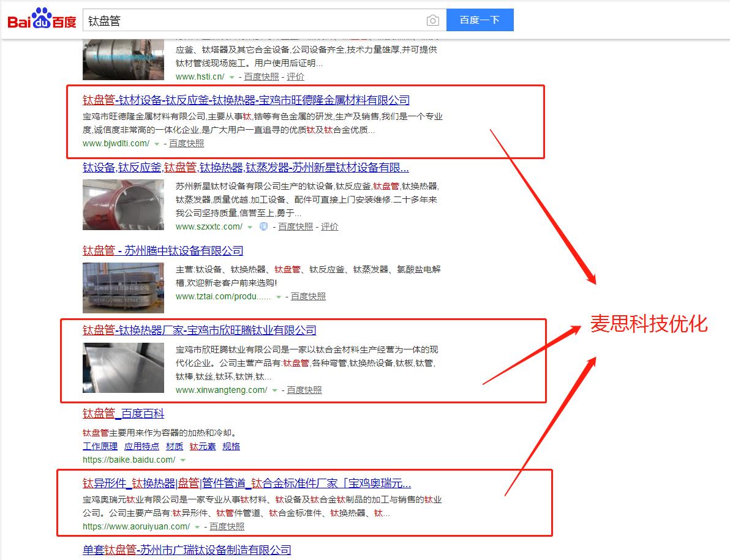
Task: Expand dropdown arrow next to www.aoruiyuan.com
Action: click(197, 527)
